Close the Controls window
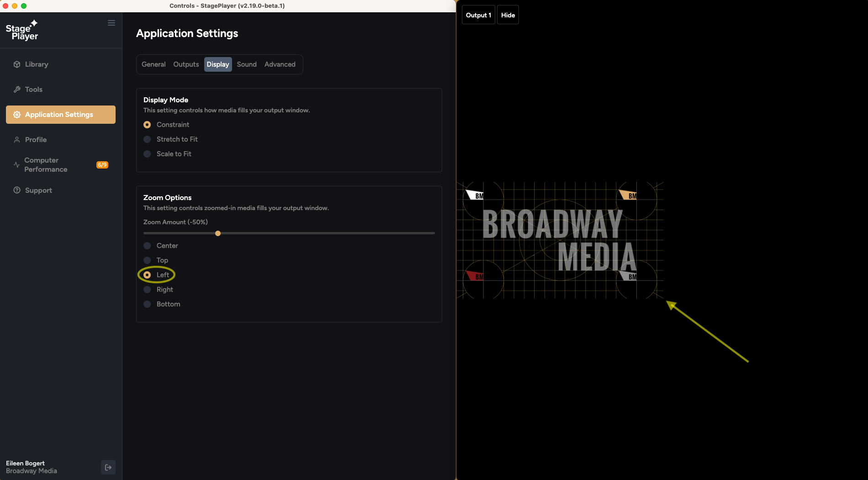This screenshot has height=480, width=868. pos(5,6)
